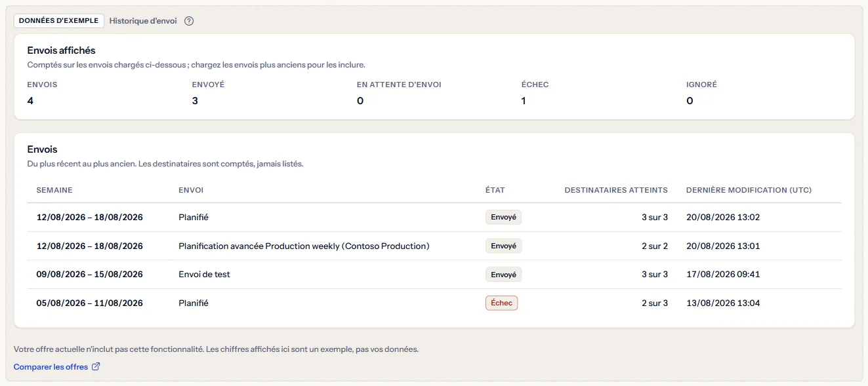Click the ÉTAT column header
The height and width of the screenshot is (386, 868).
(x=495, y=190)
